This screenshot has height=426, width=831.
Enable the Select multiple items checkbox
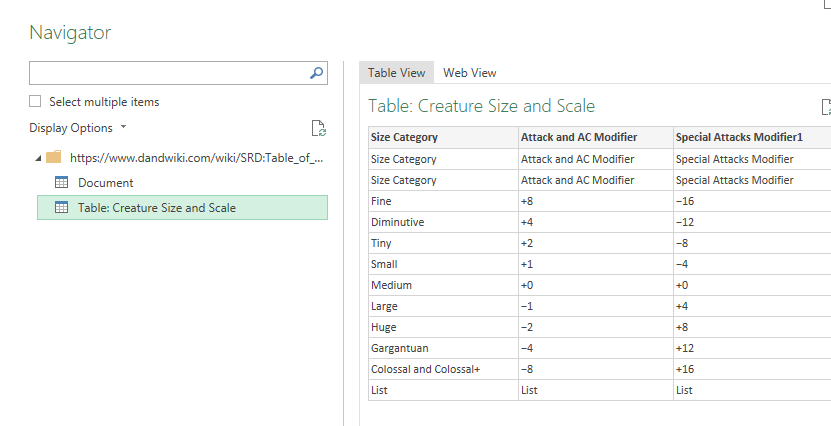pyautogui.click(x=36, y=102)
